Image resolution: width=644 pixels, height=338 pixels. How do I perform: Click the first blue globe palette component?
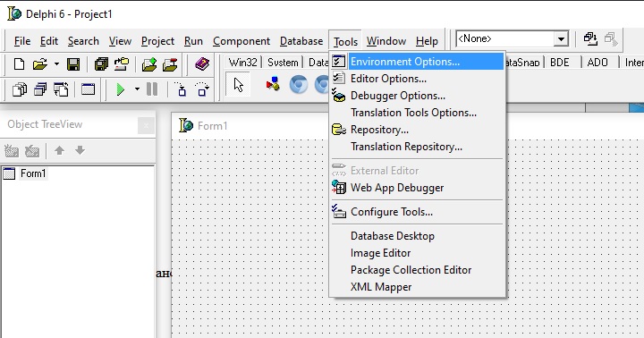point(299,85)
